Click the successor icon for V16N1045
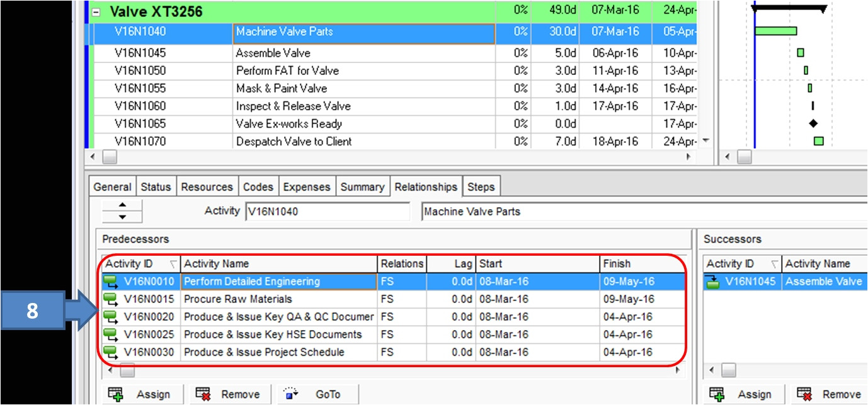868x405 pixels. pos(712,282)
